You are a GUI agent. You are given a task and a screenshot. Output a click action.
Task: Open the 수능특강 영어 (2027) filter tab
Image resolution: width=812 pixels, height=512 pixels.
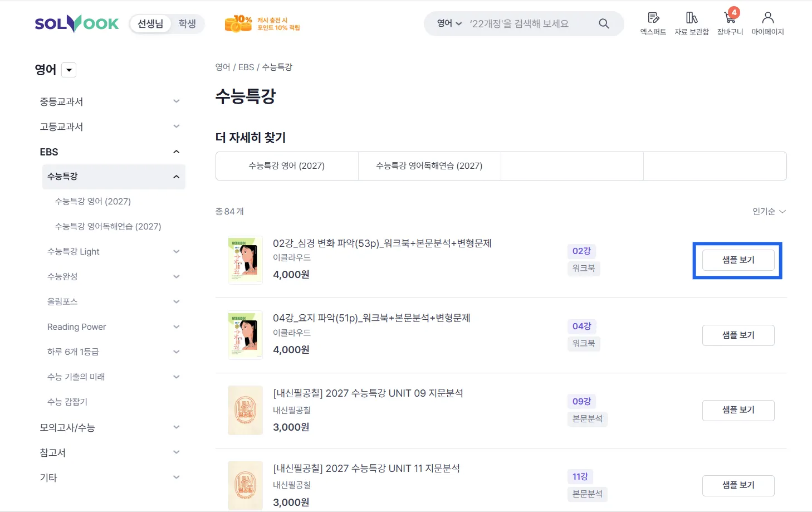[287, 166]
